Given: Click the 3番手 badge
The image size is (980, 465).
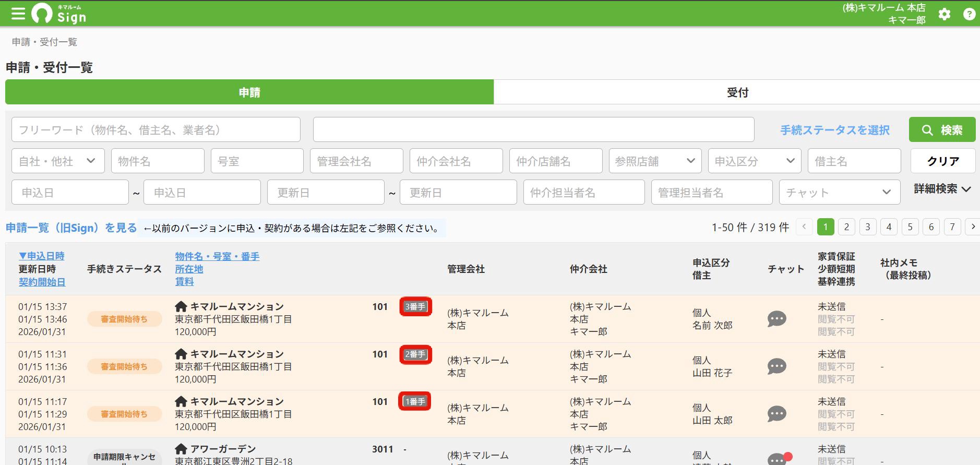Looking at the screenshot, I should coord(415,307).
